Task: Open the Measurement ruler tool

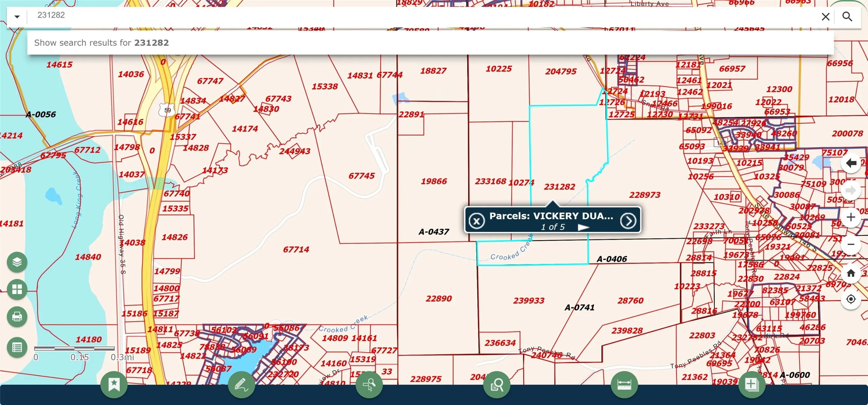Action: coord(624,385)
